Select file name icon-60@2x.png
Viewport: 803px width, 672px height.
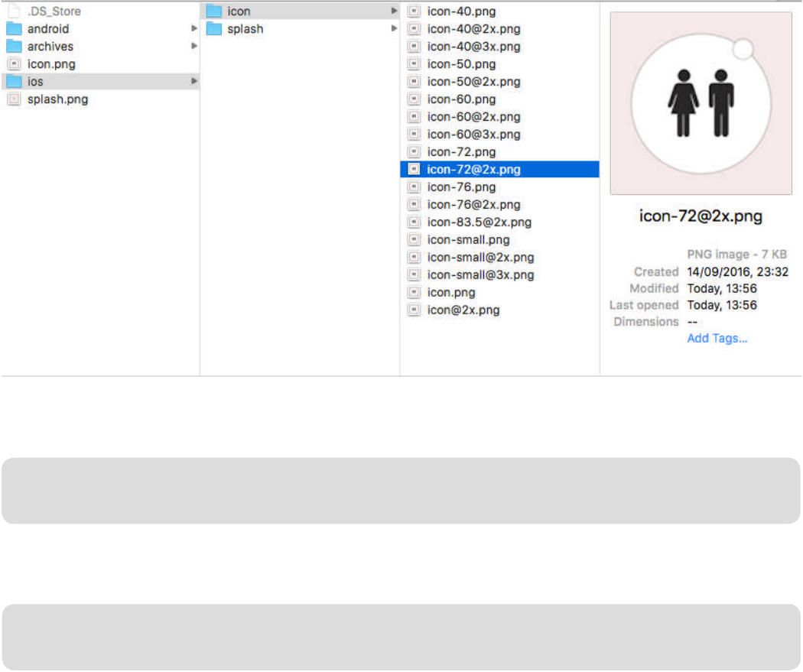pyautogui.click(x=473, y=117)
